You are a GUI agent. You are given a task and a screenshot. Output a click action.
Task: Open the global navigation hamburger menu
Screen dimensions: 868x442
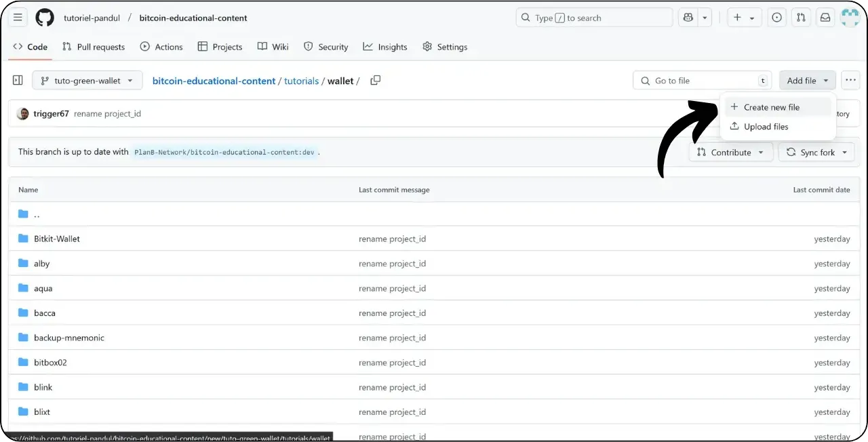[x=17, y=17]
